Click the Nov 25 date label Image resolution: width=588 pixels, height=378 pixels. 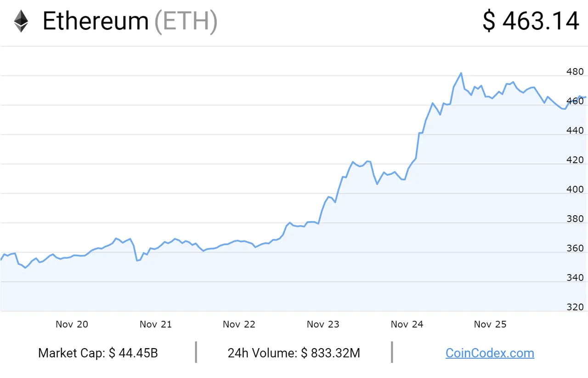coord(490,324)
